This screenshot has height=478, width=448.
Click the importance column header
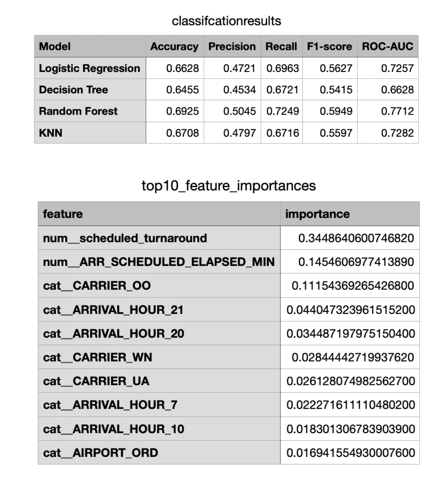pos(317,214)
